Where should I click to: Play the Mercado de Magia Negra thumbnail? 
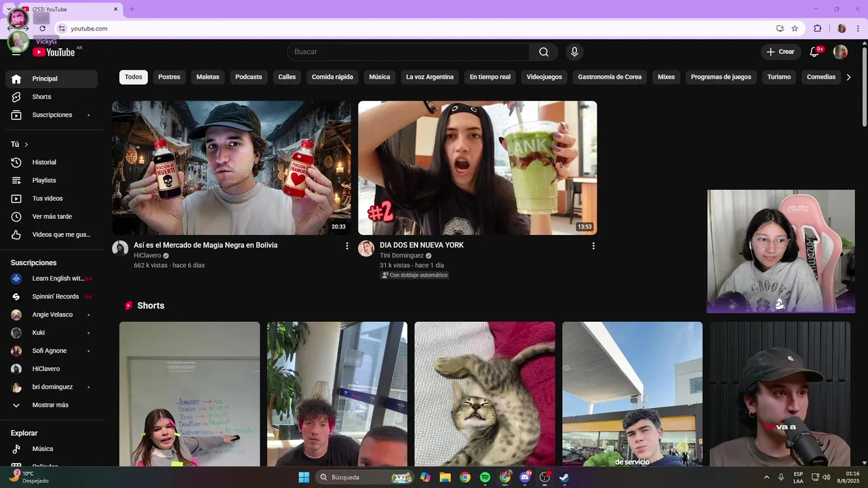(x=231, y=168)
